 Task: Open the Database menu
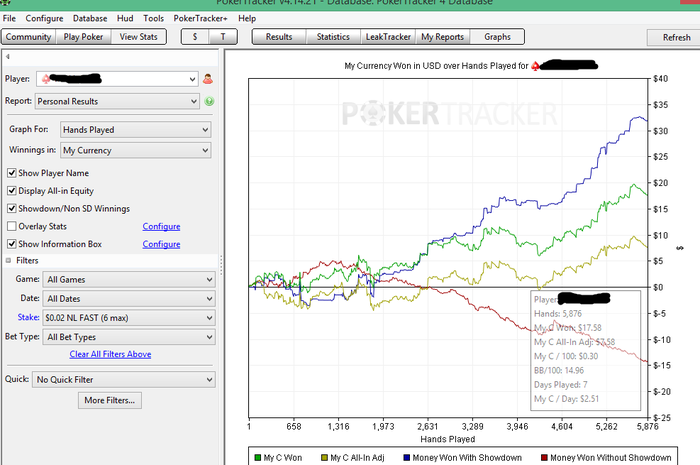(90, 18)
